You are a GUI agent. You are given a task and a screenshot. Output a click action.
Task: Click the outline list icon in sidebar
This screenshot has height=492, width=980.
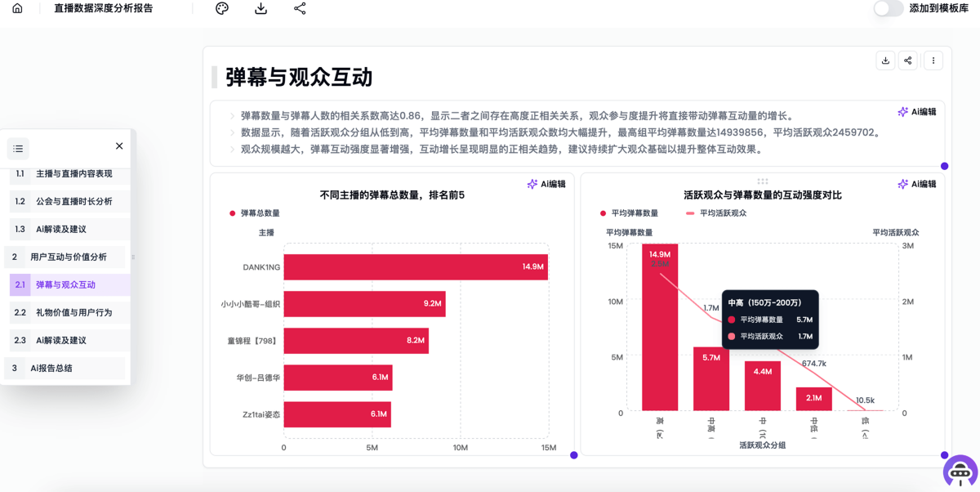18,149
